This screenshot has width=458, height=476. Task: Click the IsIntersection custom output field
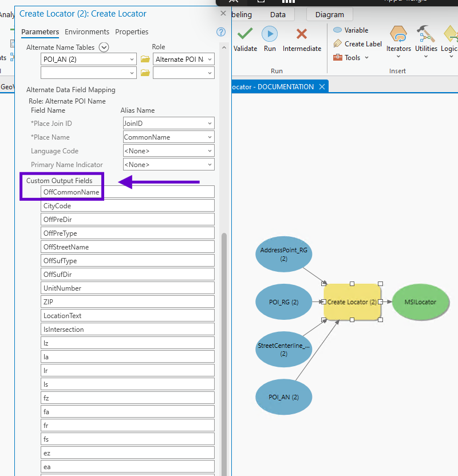[x=128, y=329]
